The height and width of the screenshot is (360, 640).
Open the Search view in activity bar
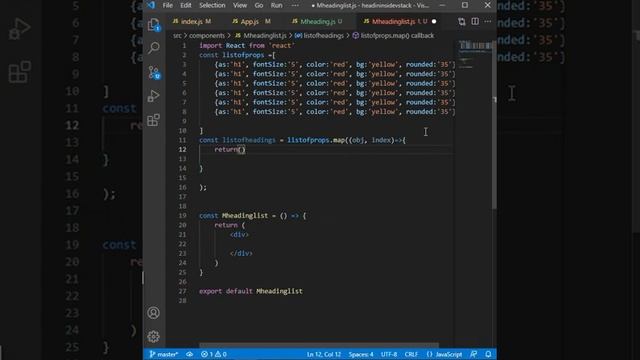tap(153, 48)
